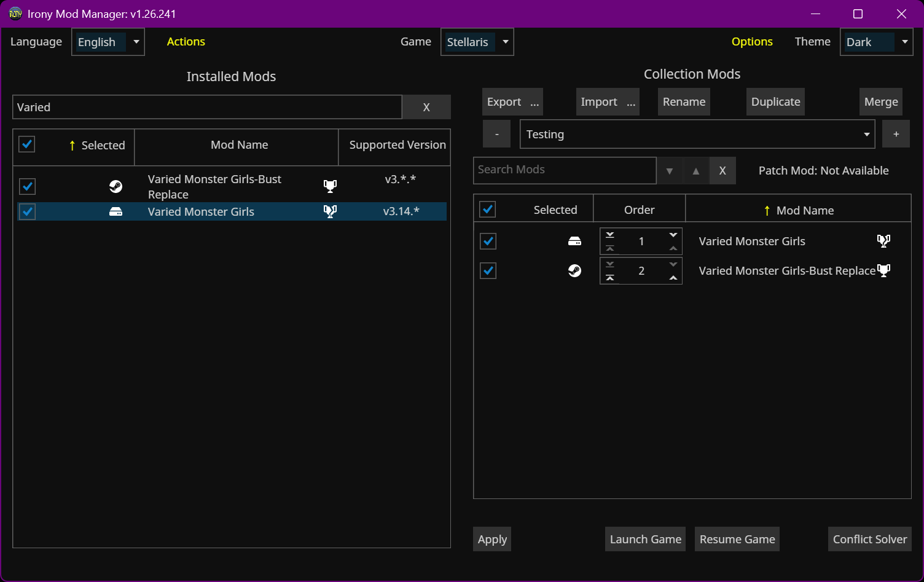The height and width of the screenshot is (582, 924).
Task: Click the order value 1 field
Action: point(641,241)
